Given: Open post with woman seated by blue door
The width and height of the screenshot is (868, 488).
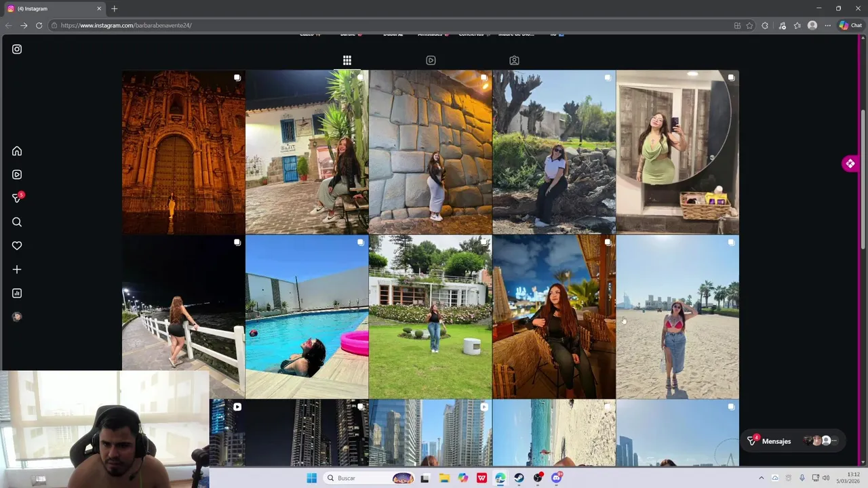Looking at the screenshot, I should point(307,152).
